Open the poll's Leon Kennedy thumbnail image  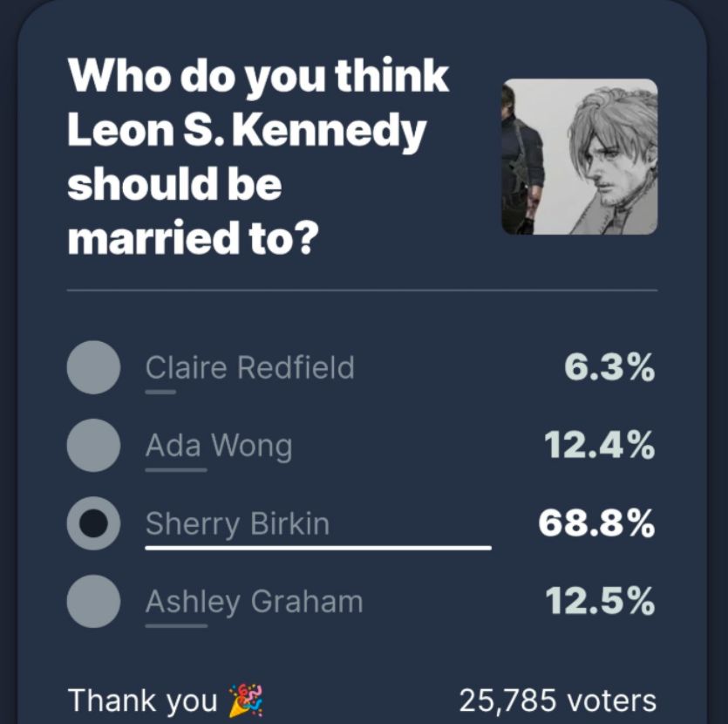coord(579,157)
